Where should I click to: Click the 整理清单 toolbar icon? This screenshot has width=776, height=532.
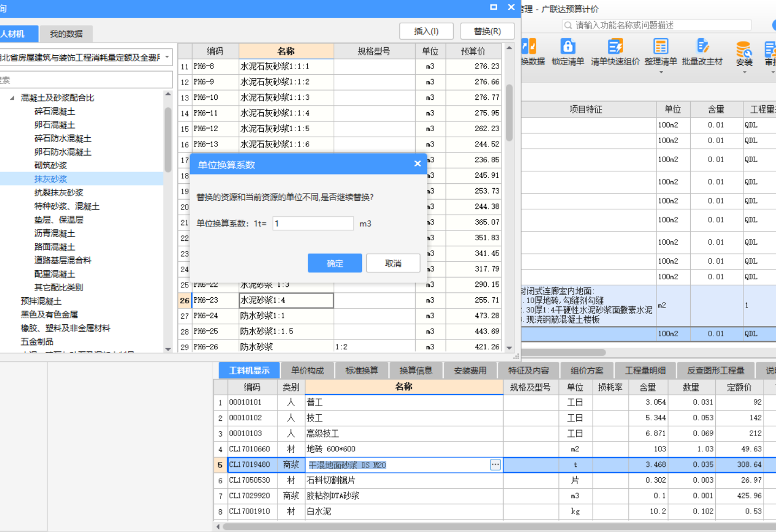660,47
